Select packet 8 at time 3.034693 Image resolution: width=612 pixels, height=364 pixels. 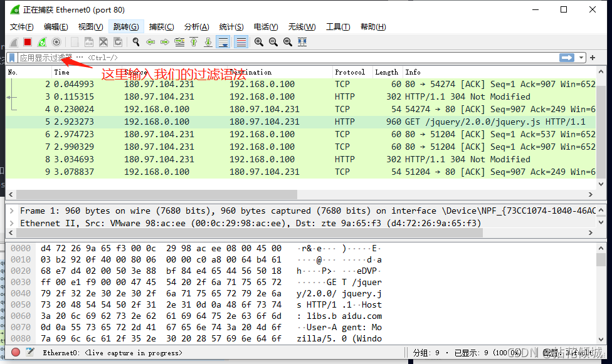click(x=301, y=159)
